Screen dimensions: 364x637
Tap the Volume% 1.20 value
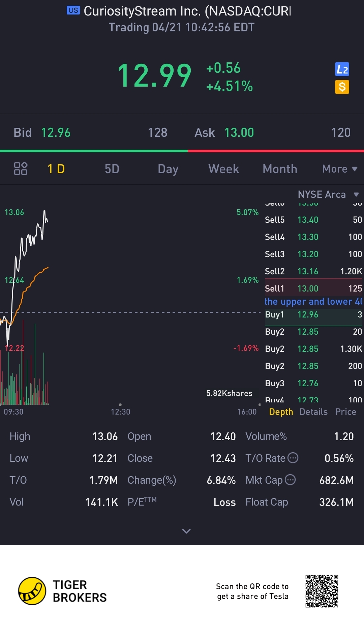click(344, 436)
